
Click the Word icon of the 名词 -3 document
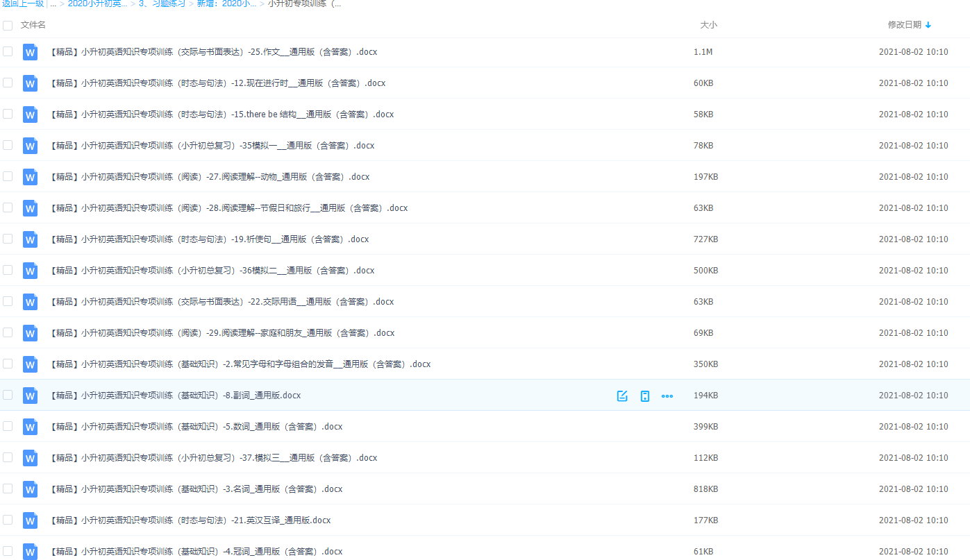tap(30, 489)
